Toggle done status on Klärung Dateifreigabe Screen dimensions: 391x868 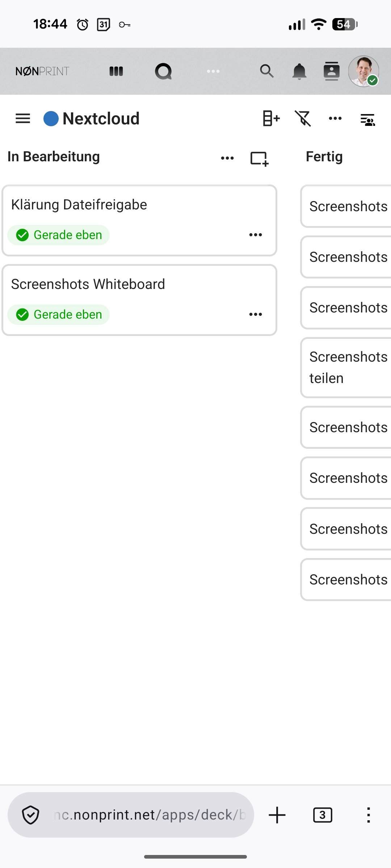click(x=22, y=235)
